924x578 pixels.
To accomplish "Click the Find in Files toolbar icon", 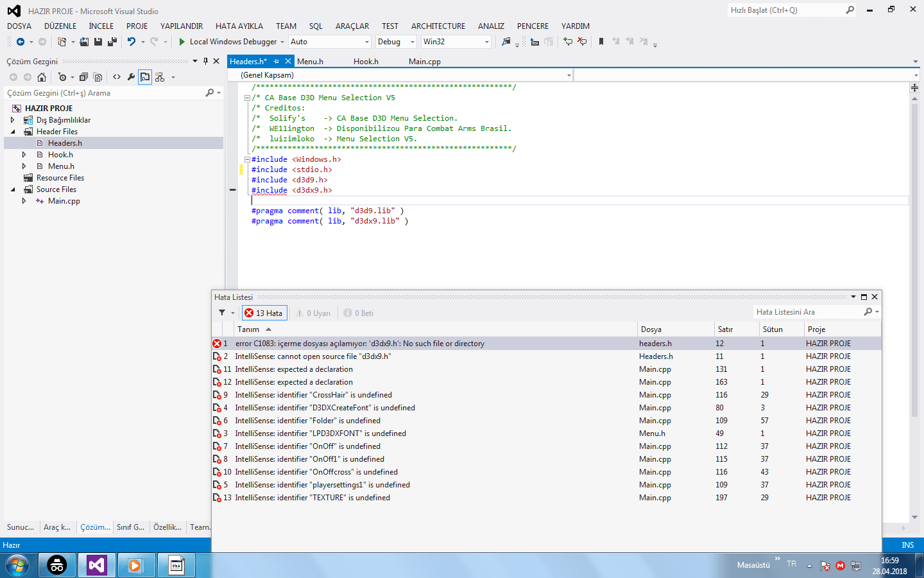I will [x=506, y=42].
